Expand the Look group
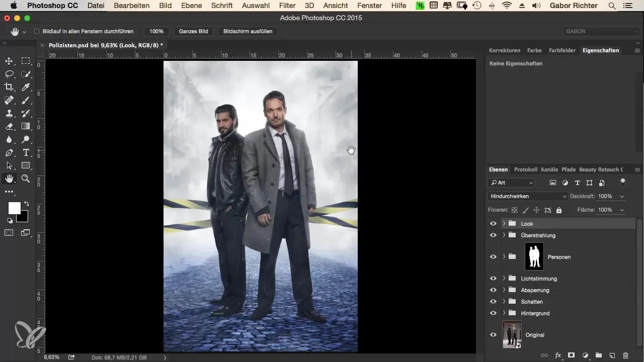644x362 pixels. pyautogui.click(x=504, y=224)
